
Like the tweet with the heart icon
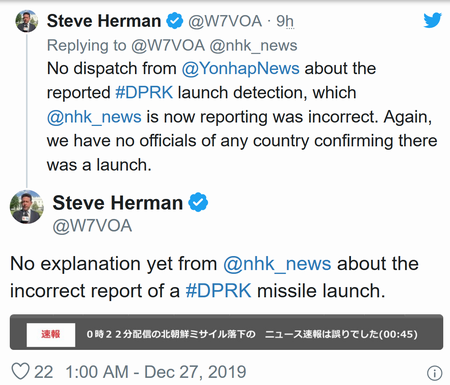tap(21, 372)
